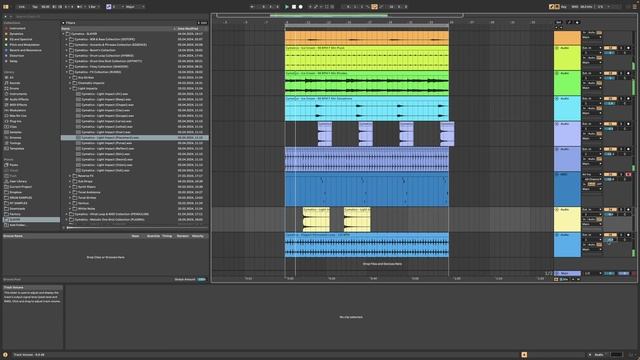Click the Stop transport button
The height and width of the screenshot is (360, 640).
294,7
